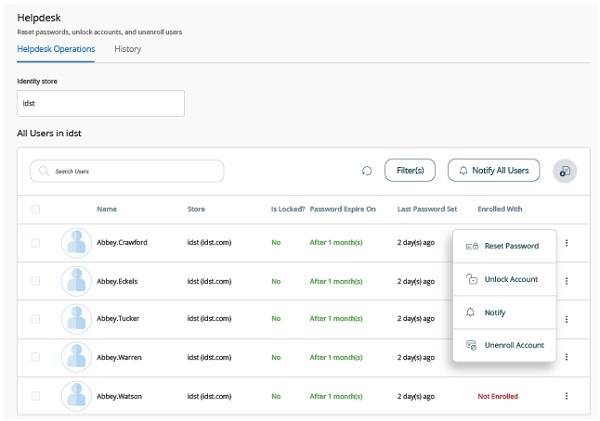This screenshot has width=600, height=421.
Task: Toggle the select-all users checkbox
Action: [36, 209]
